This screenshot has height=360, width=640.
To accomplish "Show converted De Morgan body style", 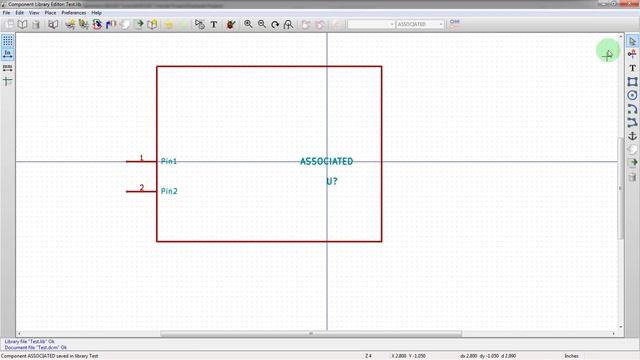I will (320, 24).
